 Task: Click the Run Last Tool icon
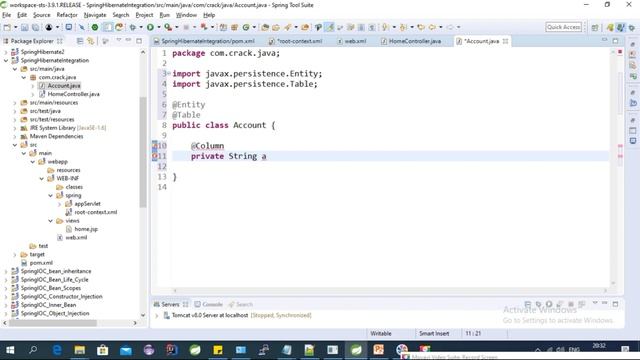pyautogui.click(x=168, y=27)
